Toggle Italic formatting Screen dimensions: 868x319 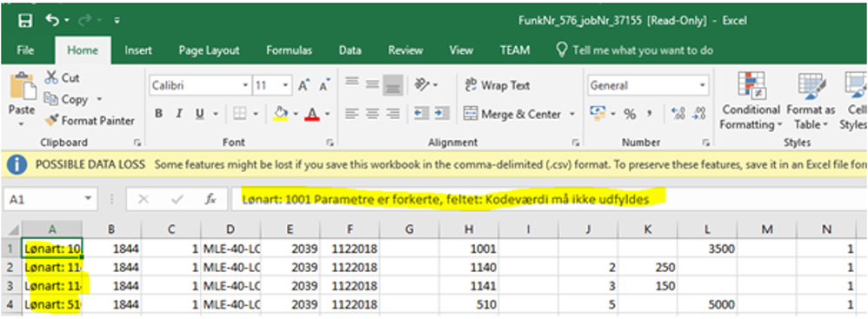tap(179, 114)
